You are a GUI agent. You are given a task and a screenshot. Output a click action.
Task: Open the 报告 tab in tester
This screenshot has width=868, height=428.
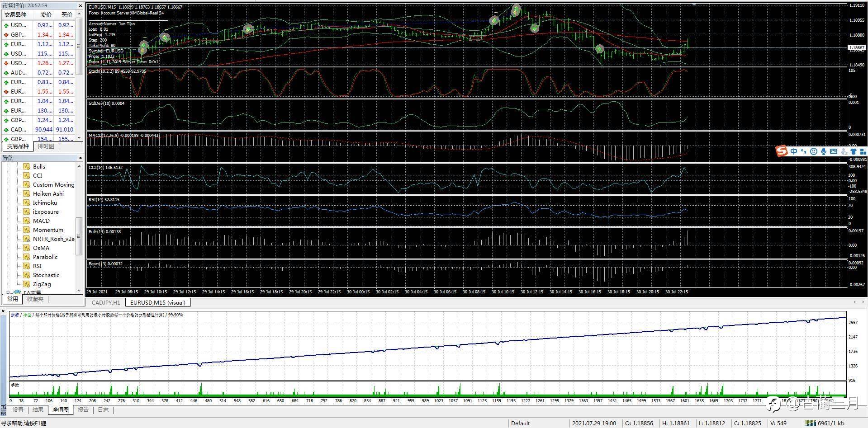83,410
